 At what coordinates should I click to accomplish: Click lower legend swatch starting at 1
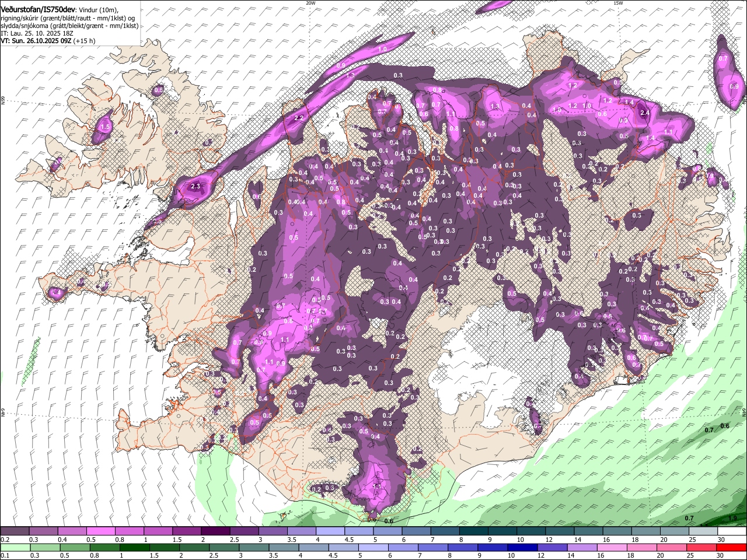[x=135, y=547]
